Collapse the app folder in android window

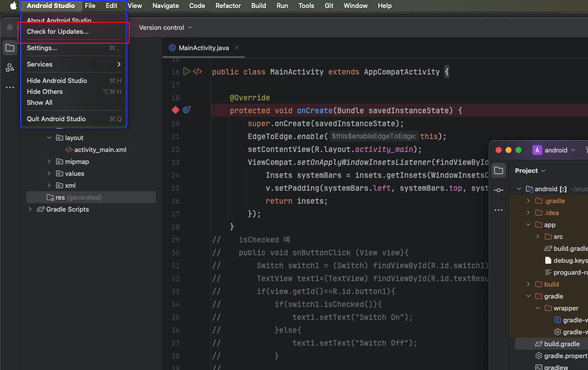[528, 224]
